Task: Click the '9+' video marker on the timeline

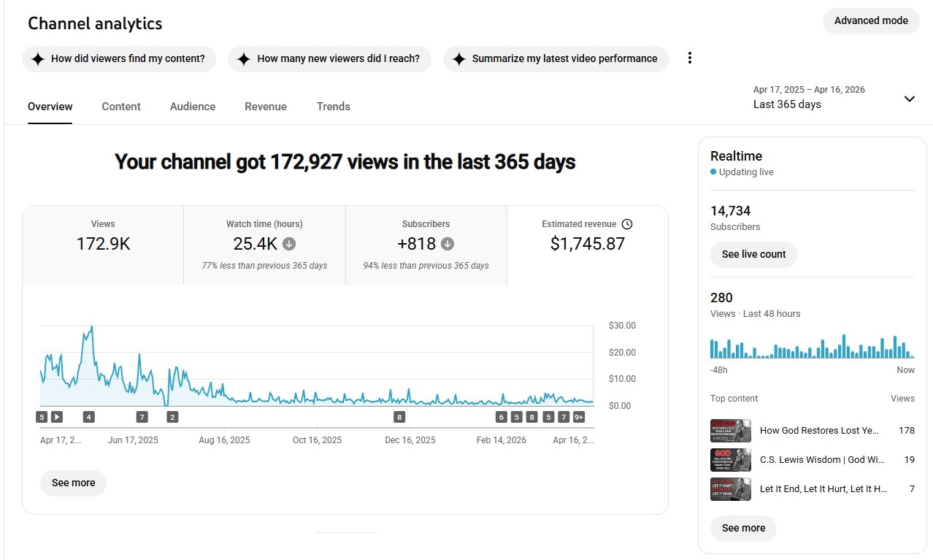Action: pyautogui.click(x=578, y=417)
